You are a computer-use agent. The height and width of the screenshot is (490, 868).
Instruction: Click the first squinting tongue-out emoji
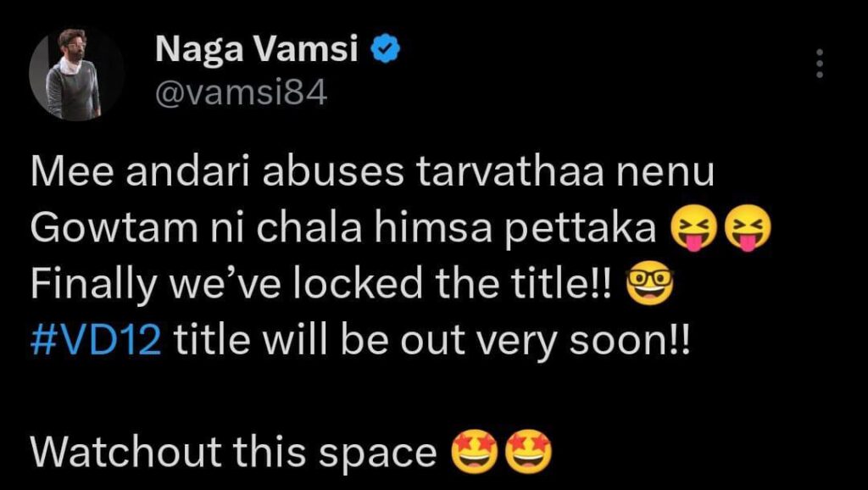tap(694, 233)
